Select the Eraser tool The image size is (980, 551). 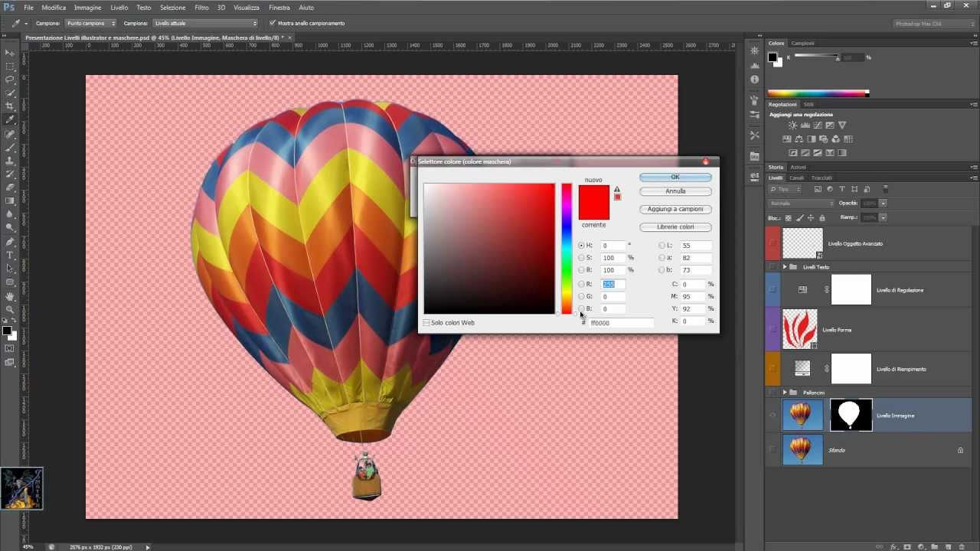coord(10,187)
